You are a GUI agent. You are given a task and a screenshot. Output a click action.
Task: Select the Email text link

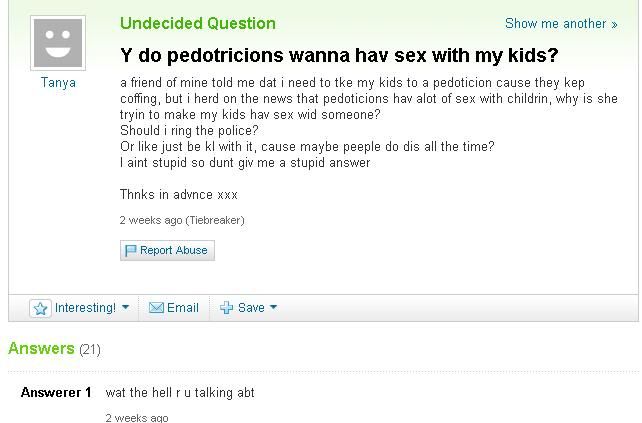(x=182, y=308)
